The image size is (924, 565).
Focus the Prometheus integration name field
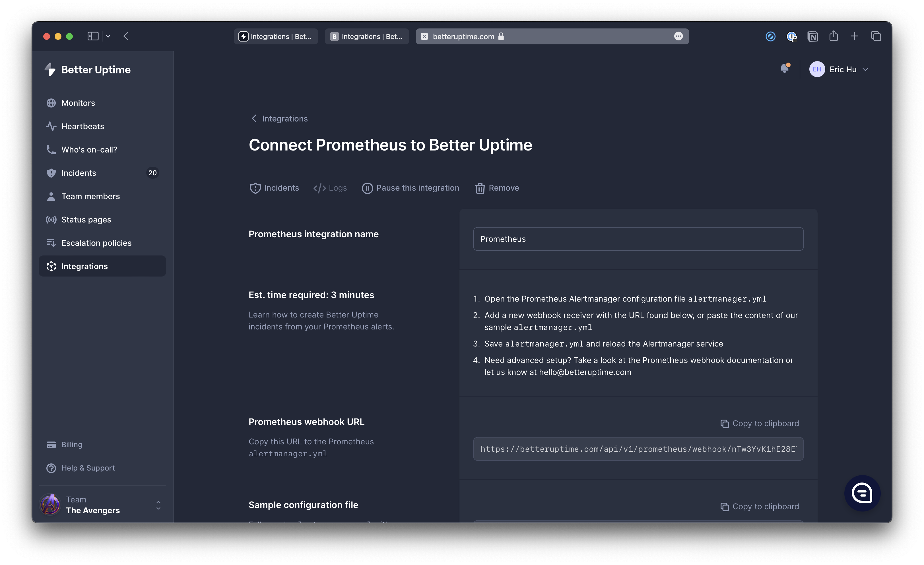coord(638,239)
